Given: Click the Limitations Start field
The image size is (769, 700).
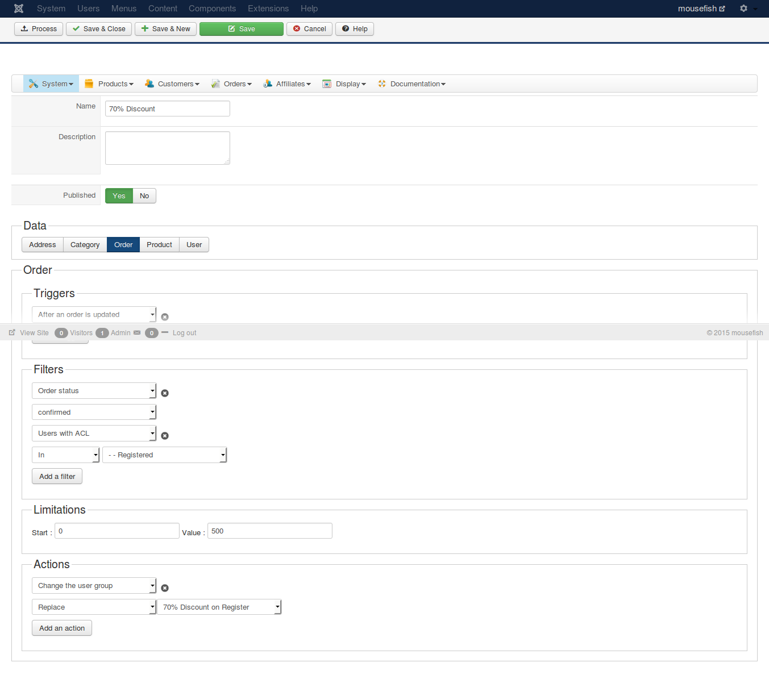Looking at the screenshot, I should (x=117, y=531).
